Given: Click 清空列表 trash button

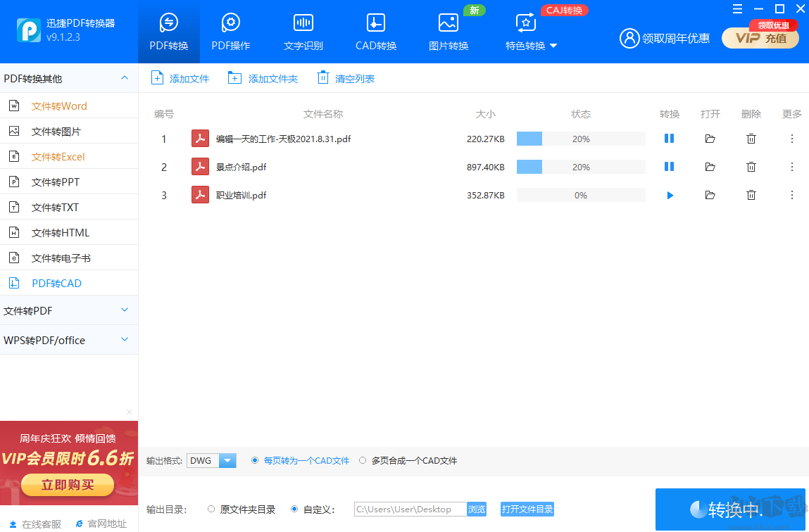Looking at the screenshot, I should click(x=346, y=78).
